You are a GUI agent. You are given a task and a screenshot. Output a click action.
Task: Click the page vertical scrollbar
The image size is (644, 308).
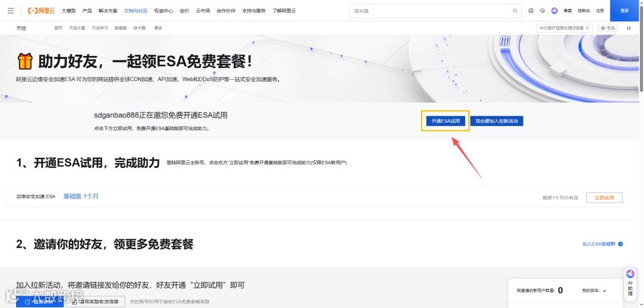click(642, 49)
